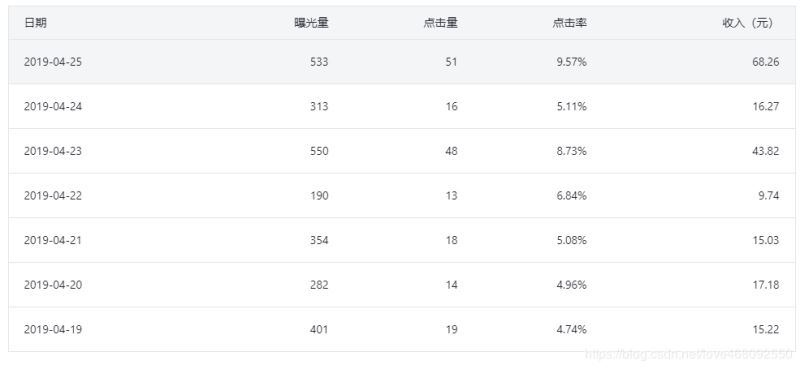Select the 2019-04-20 date cell
The image size is (800, 369).
point(53,285)
